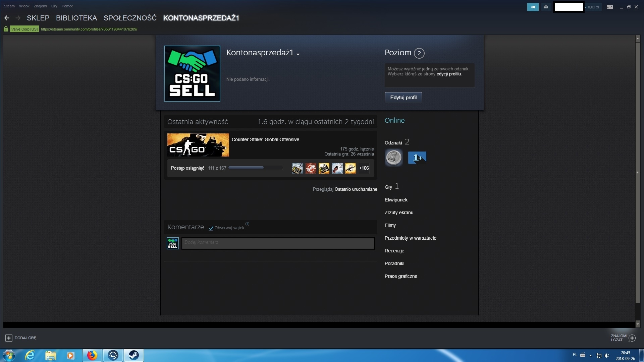Open the Pomoc menu

tap(67, 6)
